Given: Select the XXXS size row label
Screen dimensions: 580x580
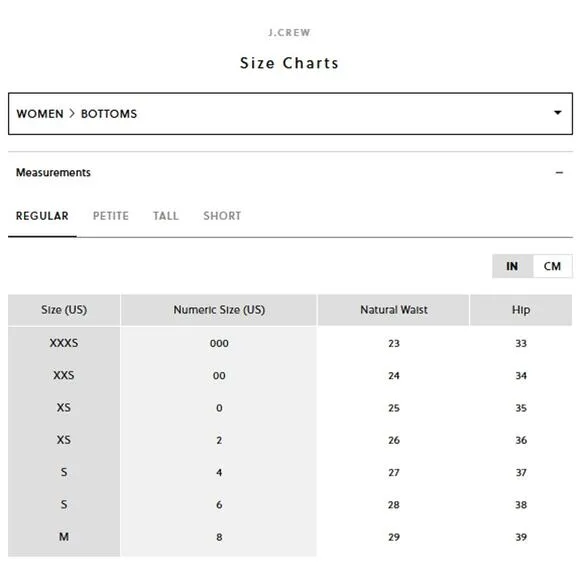Looking at the screenshot, I should (64, 343).
